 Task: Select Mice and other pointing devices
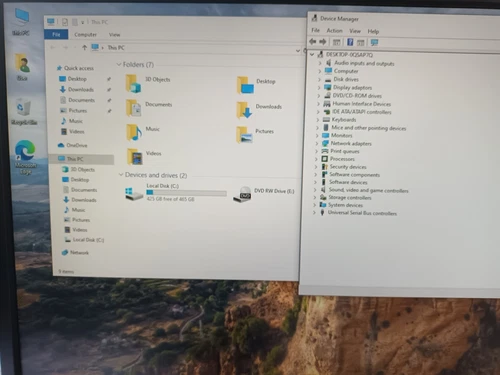coord(368,128)
